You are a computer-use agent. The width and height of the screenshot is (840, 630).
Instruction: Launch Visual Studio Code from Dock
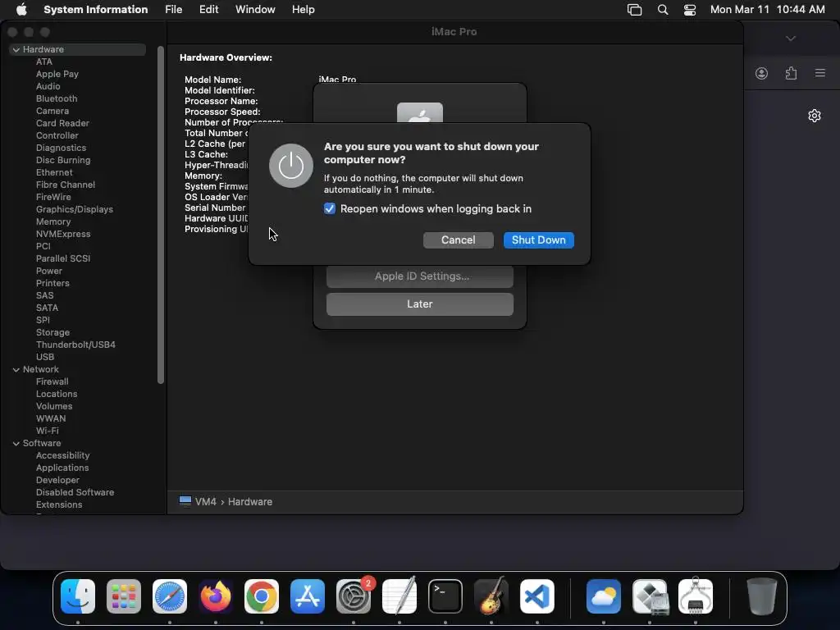537,596
